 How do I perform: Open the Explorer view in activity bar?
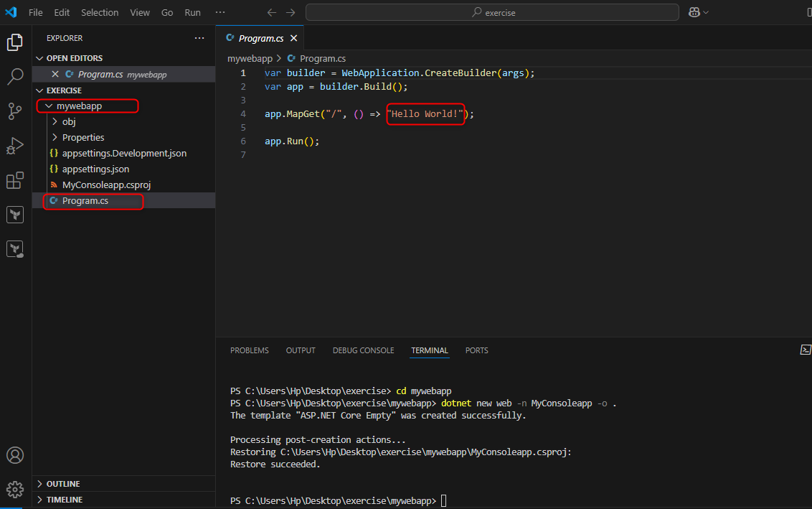point(15,42)
